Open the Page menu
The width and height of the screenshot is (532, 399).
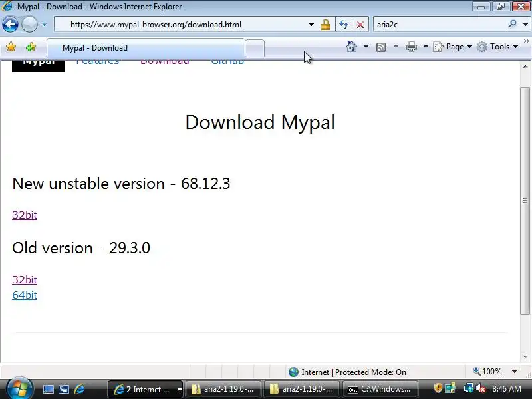[453, 47]
